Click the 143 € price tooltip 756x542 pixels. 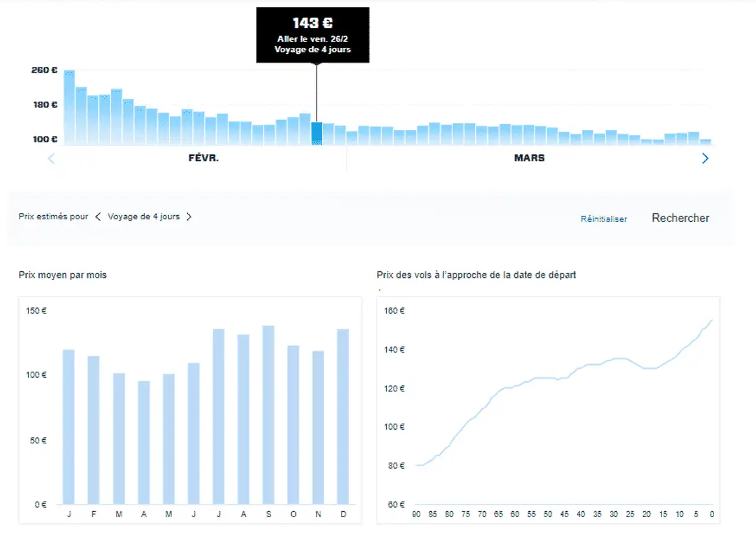[312, 34]
